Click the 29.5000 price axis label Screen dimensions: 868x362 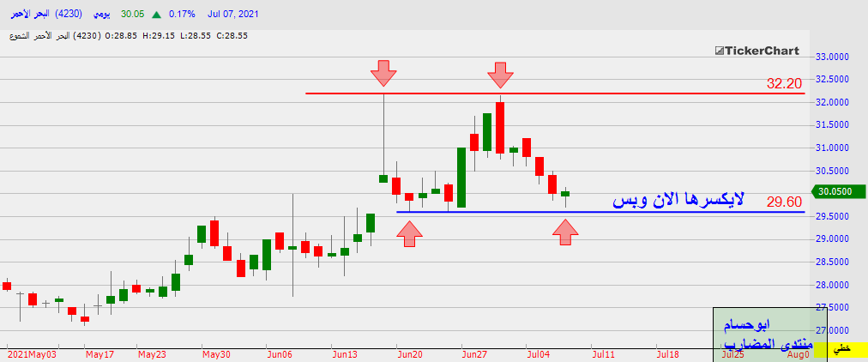tap(833, 216)
